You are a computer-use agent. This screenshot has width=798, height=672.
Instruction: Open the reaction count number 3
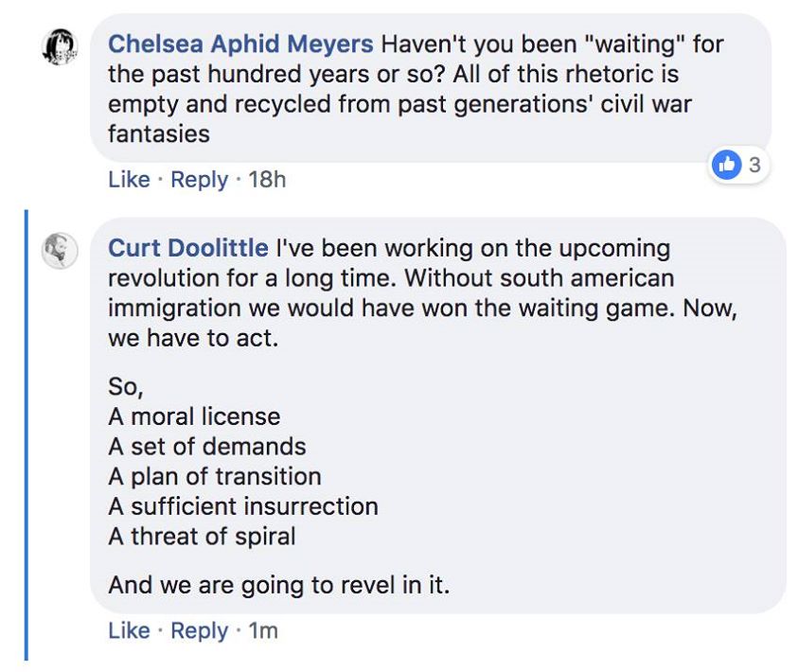point(754,165)
